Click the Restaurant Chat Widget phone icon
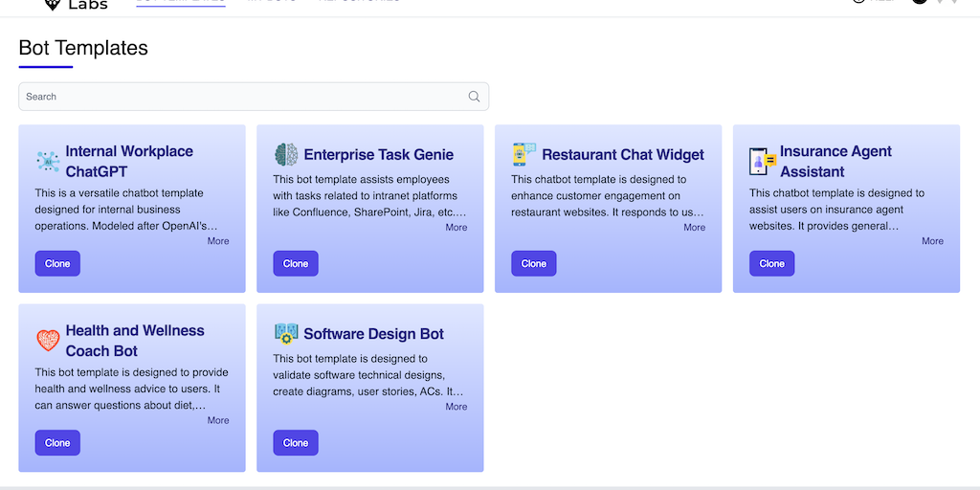Image resolution: width=980 pixels, height=490 pixels. pos(523,154)
